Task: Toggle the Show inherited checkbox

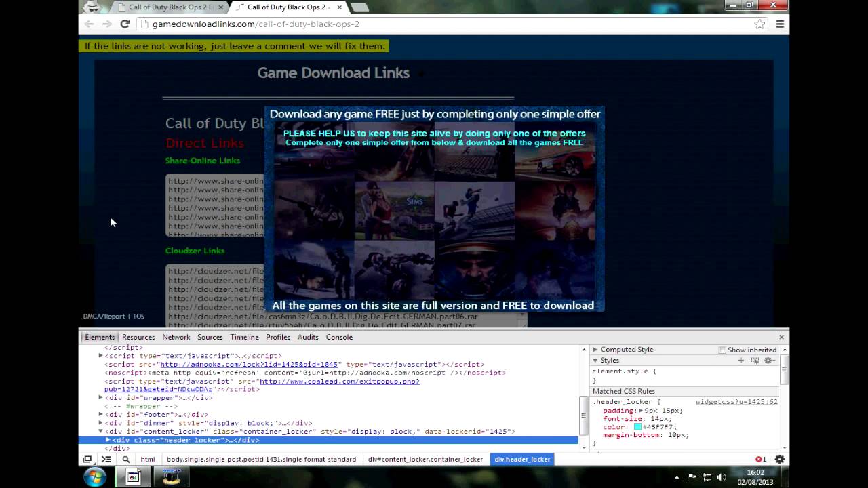Action: [x=722, y=350]
